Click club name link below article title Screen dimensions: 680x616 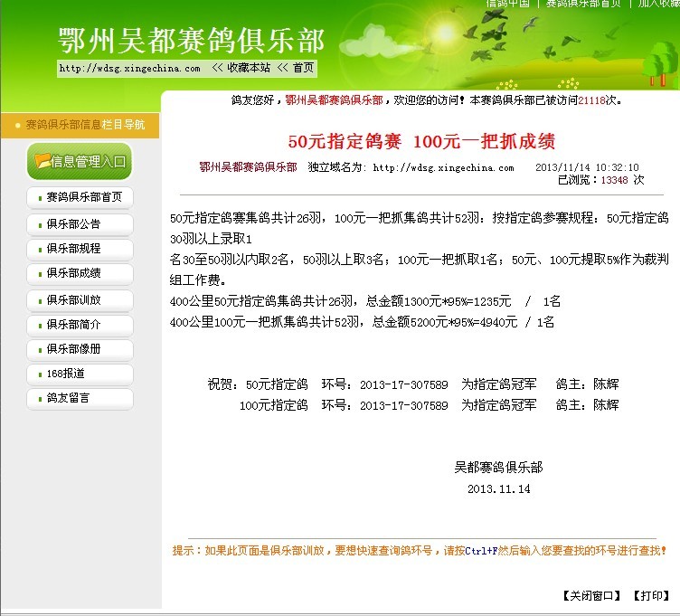(x=248, y=167)
